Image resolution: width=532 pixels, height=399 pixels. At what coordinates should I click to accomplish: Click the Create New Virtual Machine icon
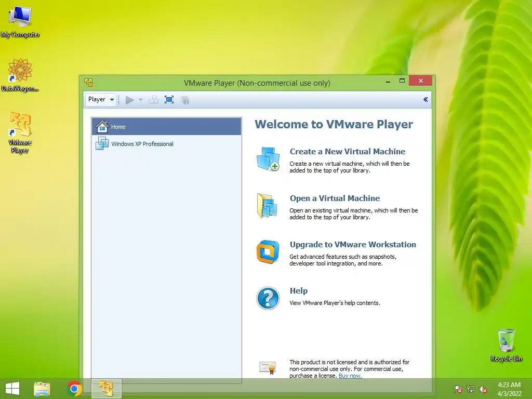(268, 158)
